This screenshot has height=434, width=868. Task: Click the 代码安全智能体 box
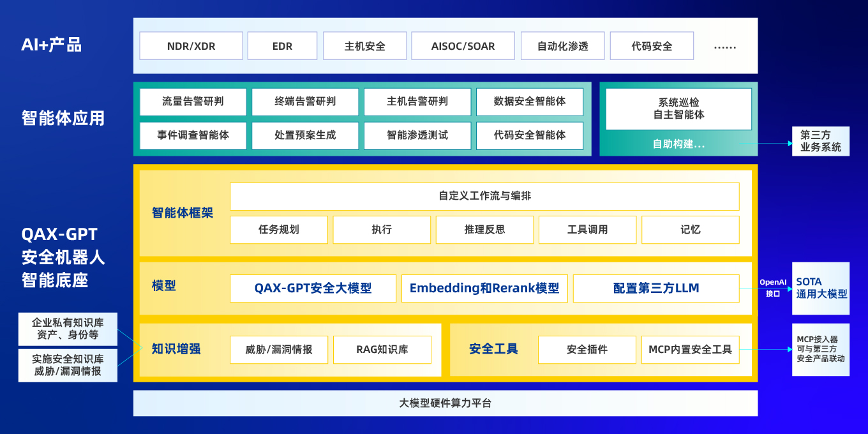pos(530,135)
